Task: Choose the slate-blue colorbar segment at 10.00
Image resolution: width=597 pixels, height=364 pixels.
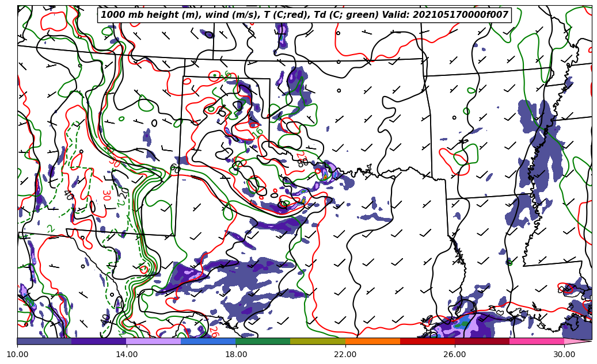Action: coord(44,341)
